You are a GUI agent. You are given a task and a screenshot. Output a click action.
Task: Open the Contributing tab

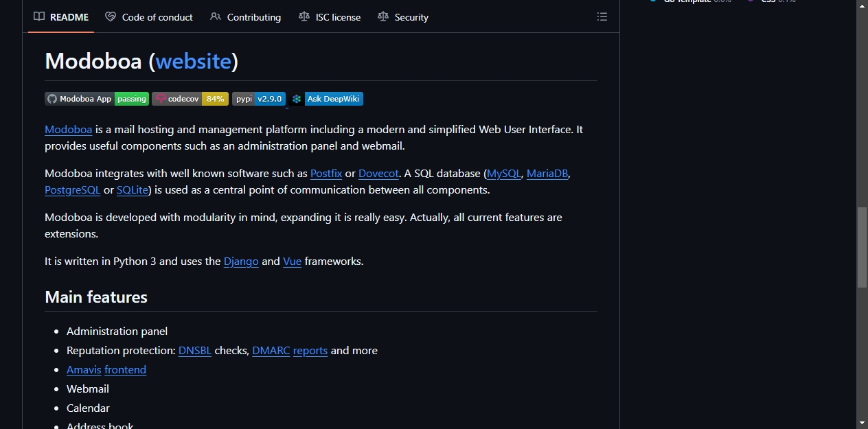tap(246, 16)
